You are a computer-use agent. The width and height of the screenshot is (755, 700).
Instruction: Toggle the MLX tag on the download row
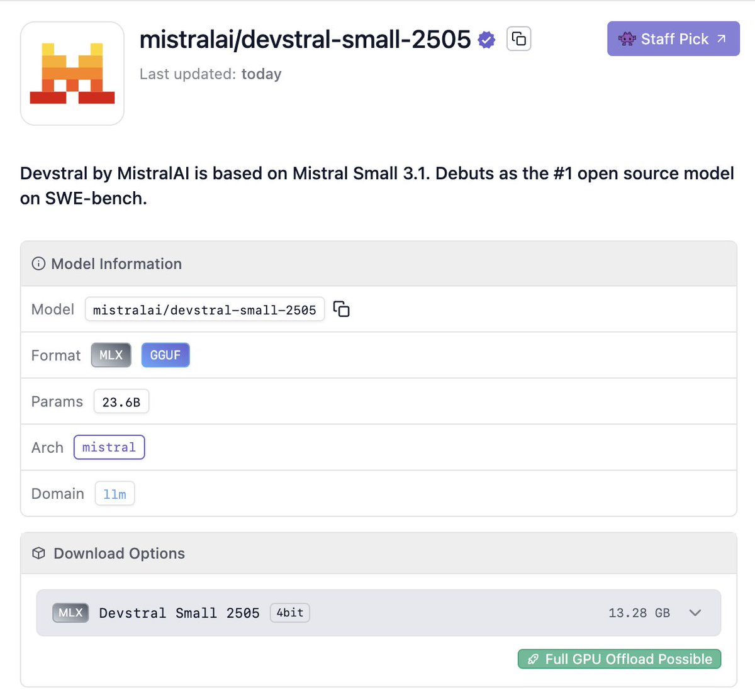click(x=70, y=613)
